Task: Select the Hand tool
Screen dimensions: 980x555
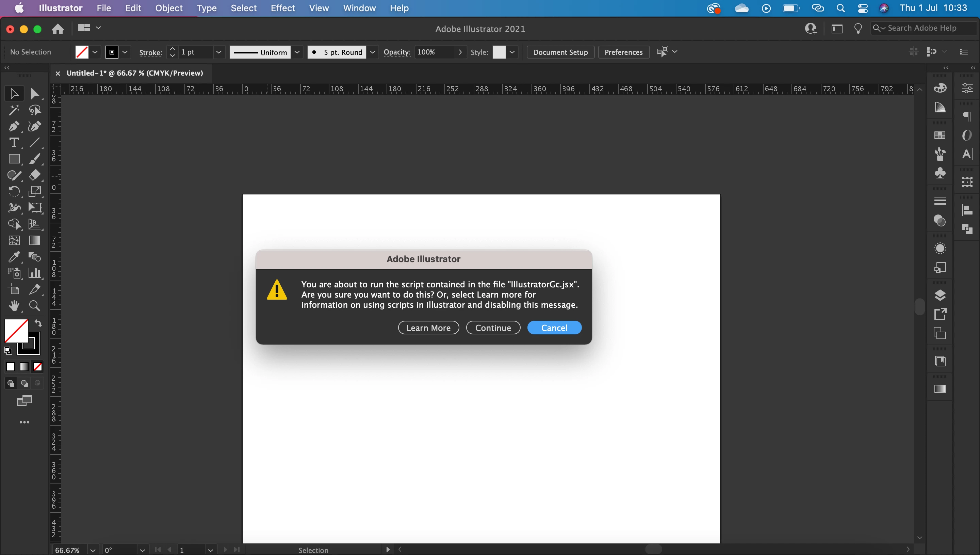Action: (x=14, y=306)
